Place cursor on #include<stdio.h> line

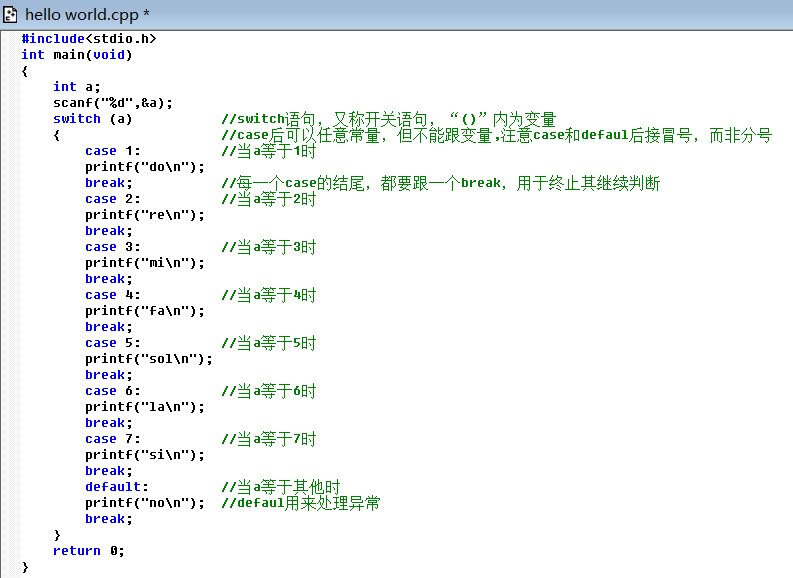pos(89,39)
